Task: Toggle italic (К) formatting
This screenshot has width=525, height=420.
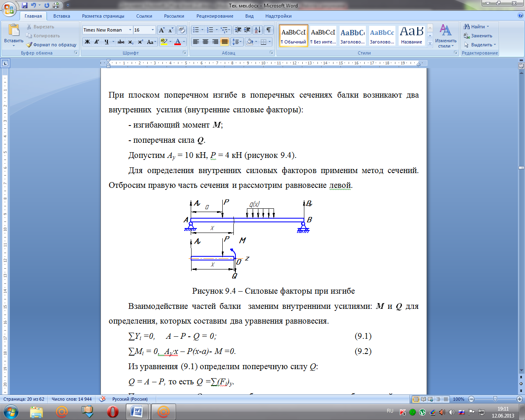Action: click(97, 42)
